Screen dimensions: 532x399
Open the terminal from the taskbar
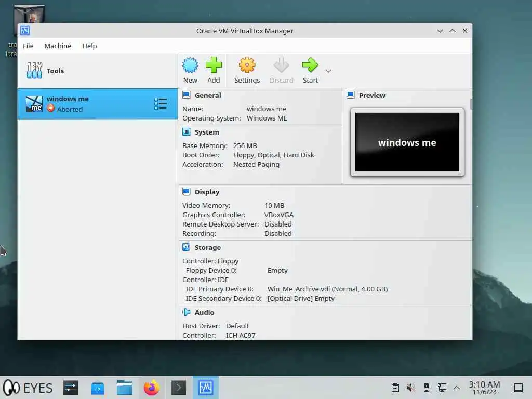click(x=179, y=388)
